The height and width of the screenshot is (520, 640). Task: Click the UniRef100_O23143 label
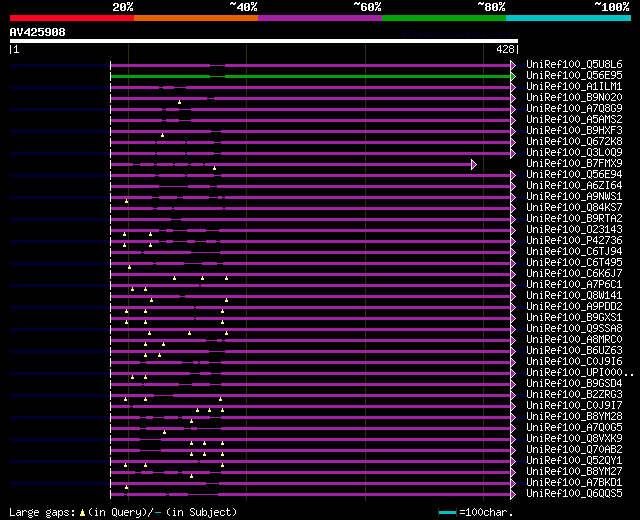pyautogui.click(x=574, y=229)
